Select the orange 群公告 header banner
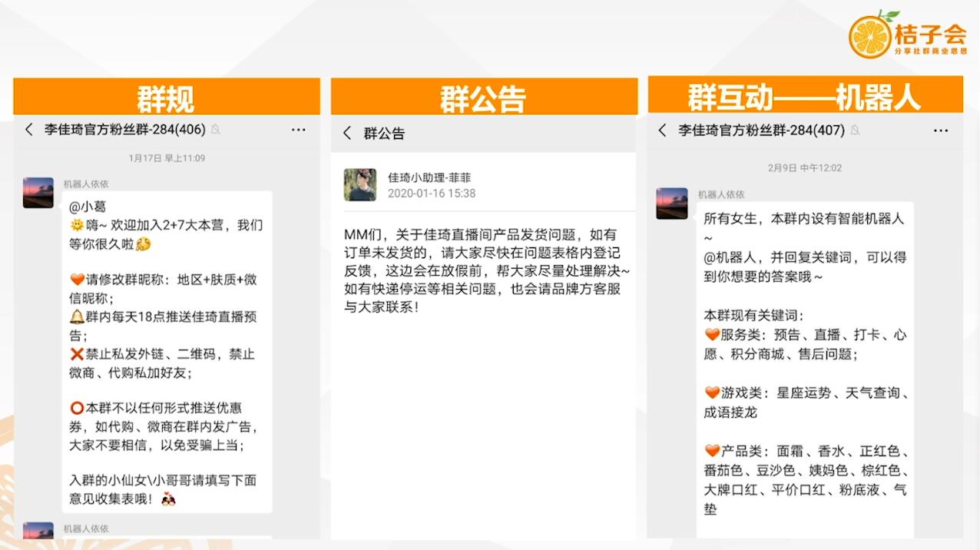 pyautogui.click(x=483, y=98)
